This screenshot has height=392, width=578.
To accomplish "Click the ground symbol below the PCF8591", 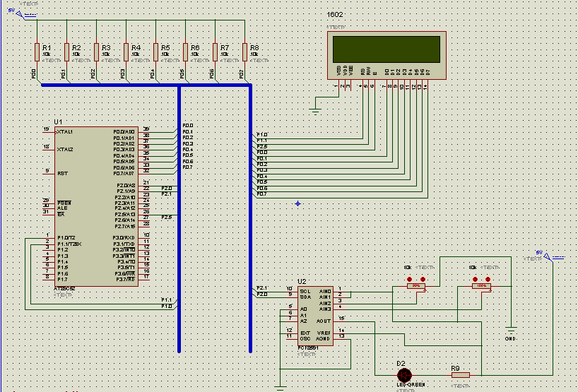I will (x=280, y=388).
